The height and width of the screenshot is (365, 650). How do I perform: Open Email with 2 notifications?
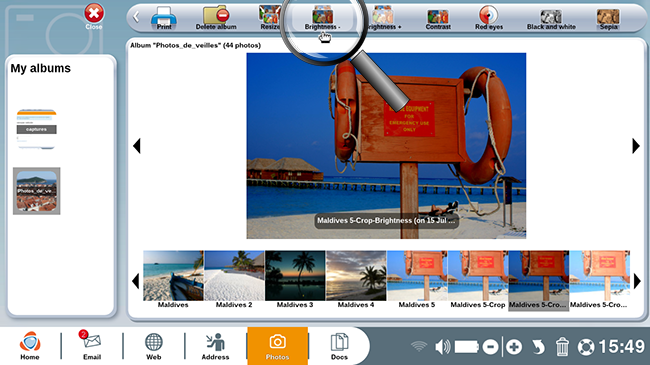coord(91,346)
